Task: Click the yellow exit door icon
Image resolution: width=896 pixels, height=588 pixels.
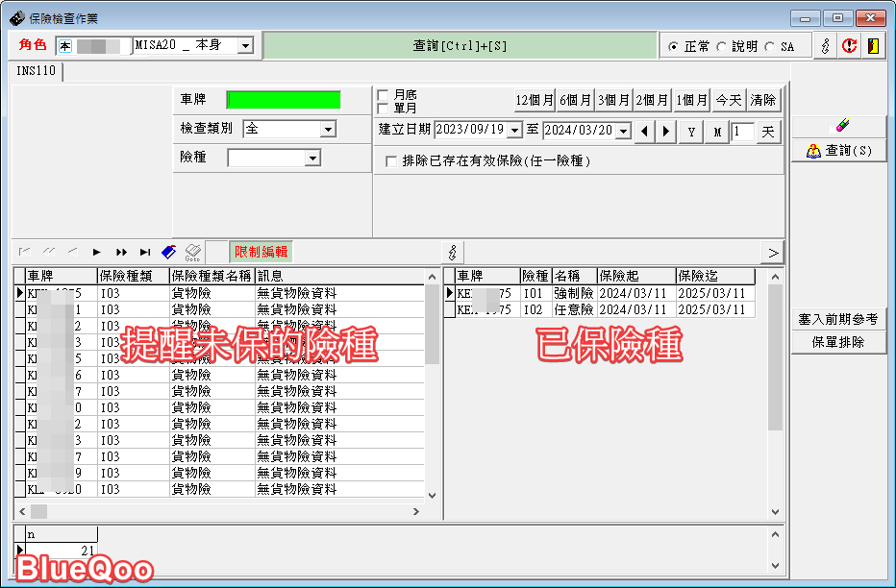Action: tap(873, 46)
